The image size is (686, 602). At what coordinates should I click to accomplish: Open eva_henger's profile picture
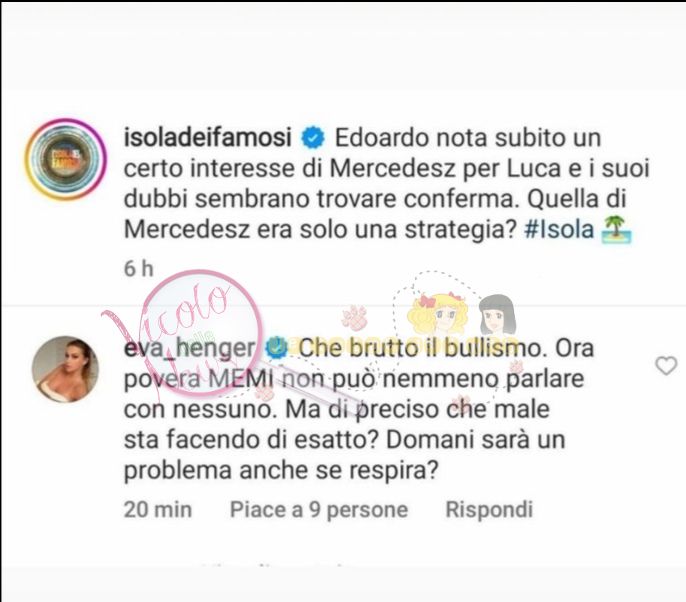[x=66, y=369]
